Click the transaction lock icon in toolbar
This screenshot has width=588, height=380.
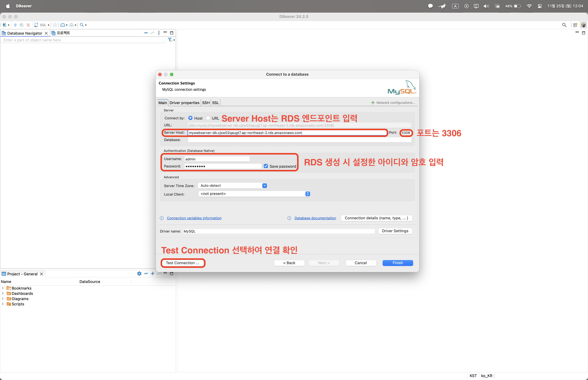click(55, 25)
